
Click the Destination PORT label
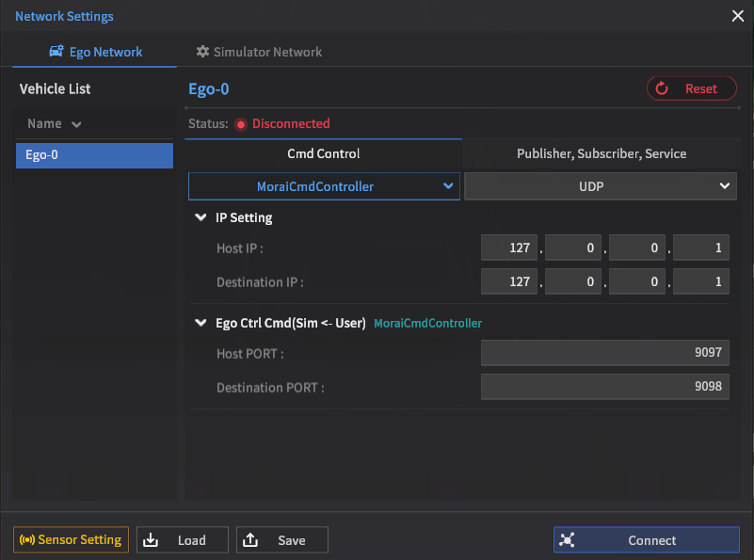tap(270, 388)
